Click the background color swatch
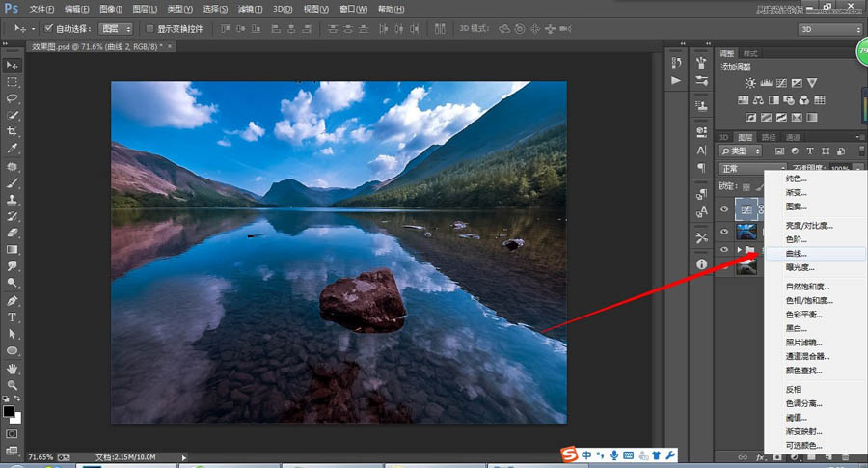This screenshot has height=468, width=868. click(17, 419)
